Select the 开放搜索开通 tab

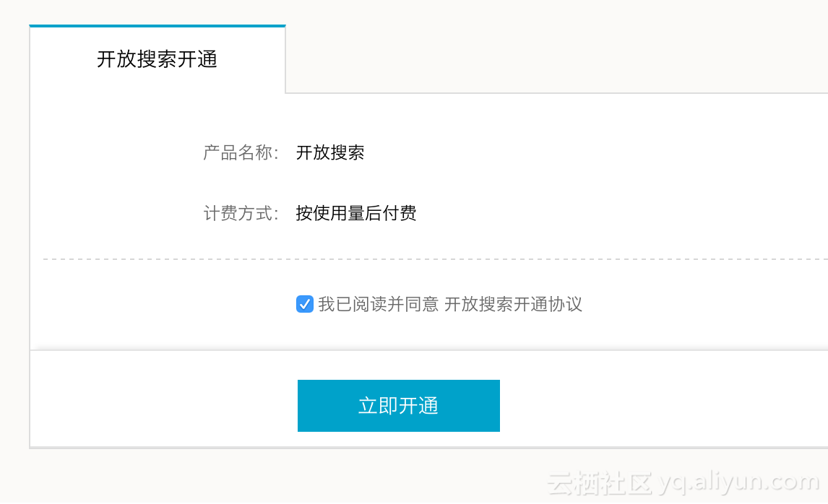click(157, 59)
